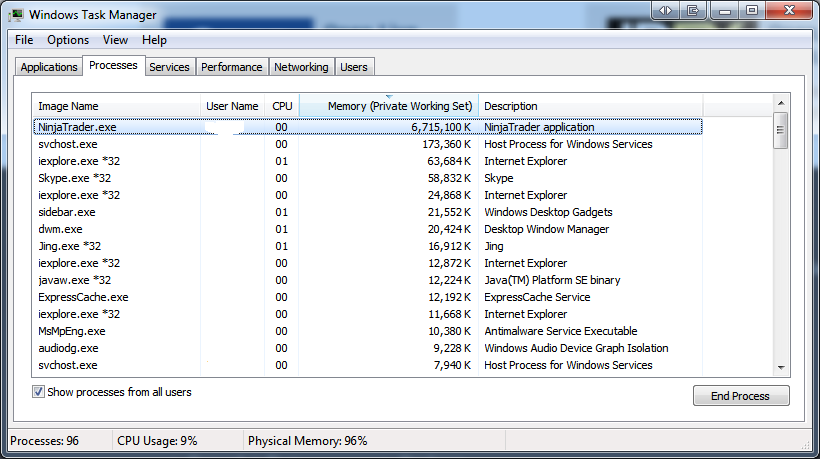The height and width of the screenshot is (459, 820).
Task: Select the ExpressCache.exe process
Action: (x=368, y=297)
